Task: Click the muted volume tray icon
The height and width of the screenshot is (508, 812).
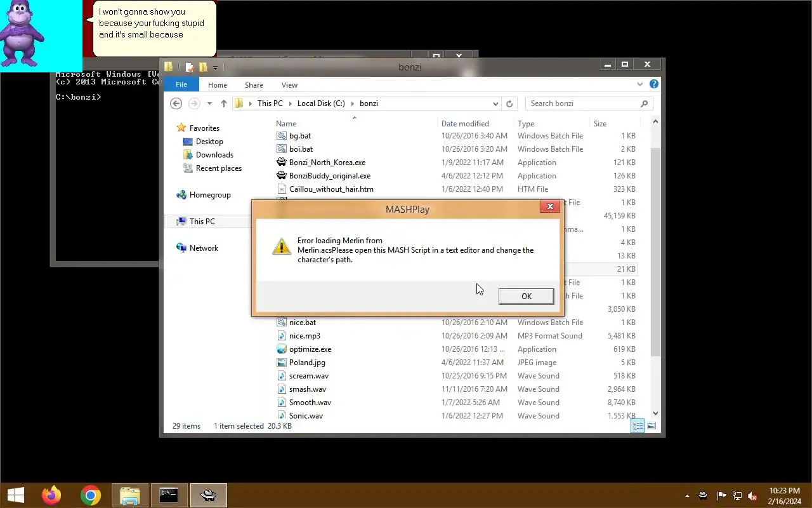Action: pyautogui.click(x=752, y=496)
